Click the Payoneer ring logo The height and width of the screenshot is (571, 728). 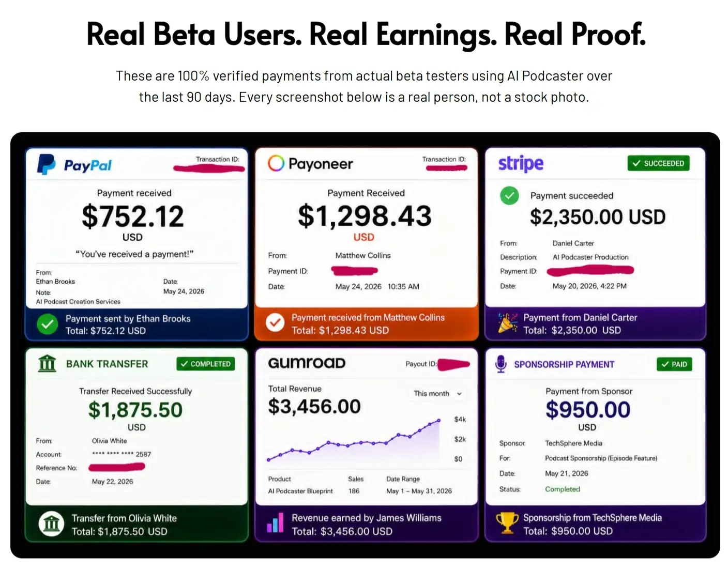point(276,163)
